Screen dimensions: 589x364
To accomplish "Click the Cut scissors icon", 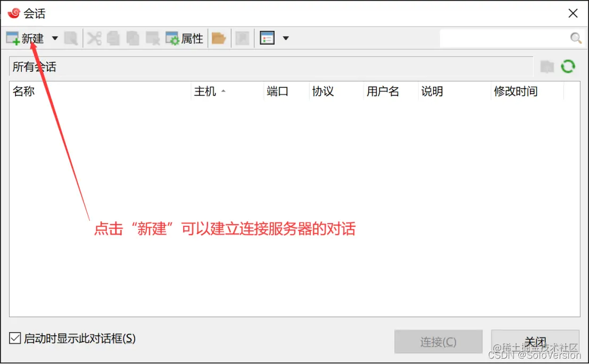I will 94,38.
